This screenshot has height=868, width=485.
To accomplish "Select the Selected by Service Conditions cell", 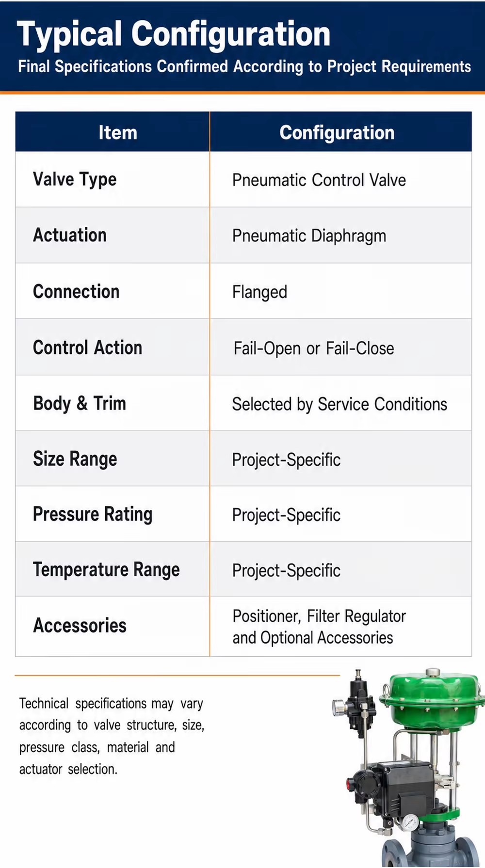I will [x=341, y=403].
